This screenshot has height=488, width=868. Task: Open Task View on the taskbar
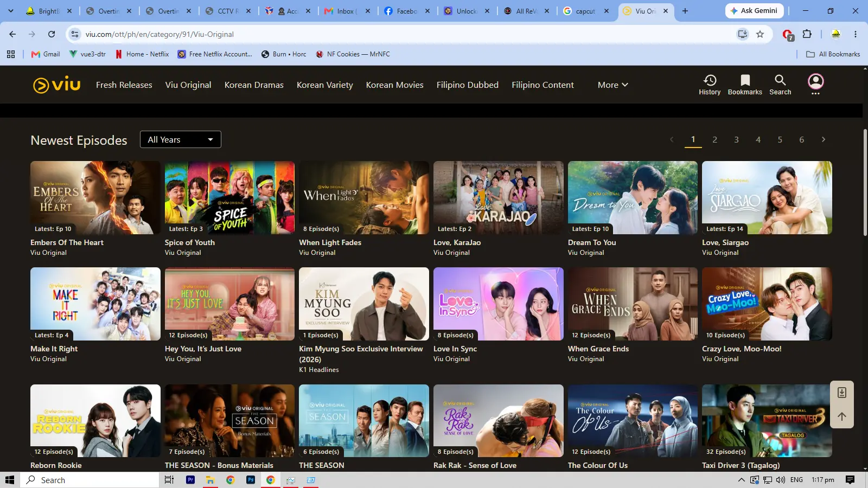[x=169, y=480]
